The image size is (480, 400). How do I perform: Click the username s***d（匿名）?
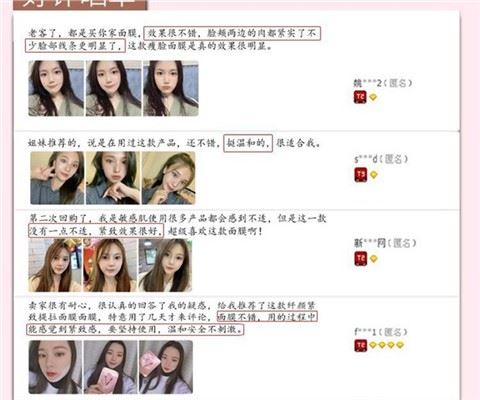[381, 159]
